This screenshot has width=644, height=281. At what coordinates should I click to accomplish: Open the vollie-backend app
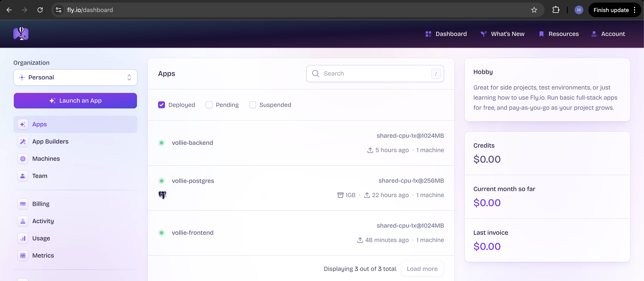tap(192, 143)
